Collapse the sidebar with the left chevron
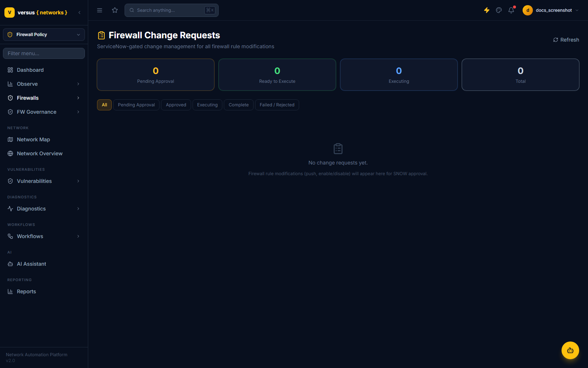This screenshot has height=368, width=588. (79, 13)
